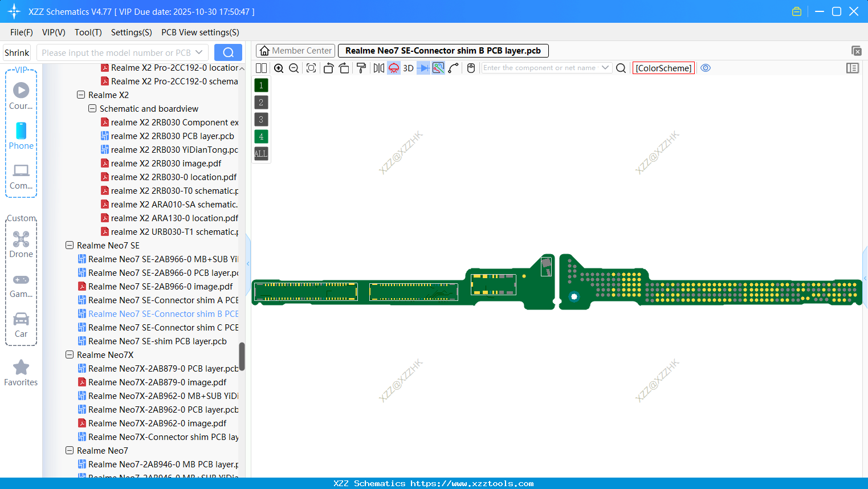Collapse the Realme X2 tree node
Image resolution: width=868 pixels, height=489 pixels.
point(81,95)
